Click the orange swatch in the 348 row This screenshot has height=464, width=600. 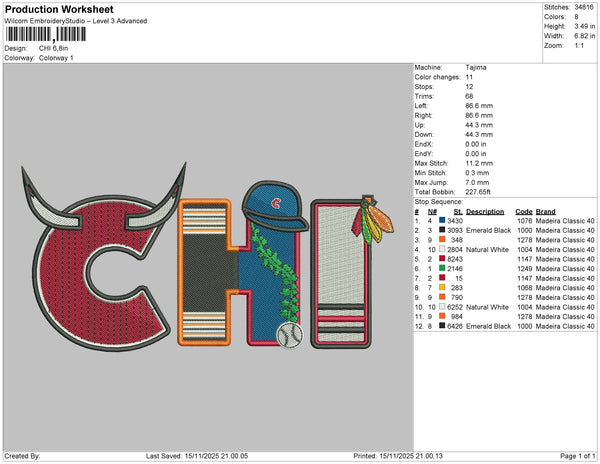pyautogui.click(x=442, y=240)
